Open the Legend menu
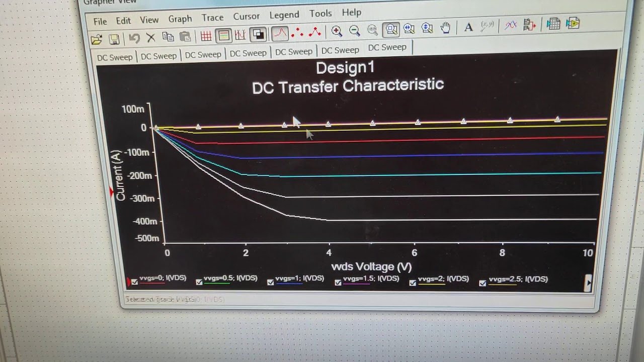Viewport: 644px width, 362px height. pyautogui.click(x=284, y=15)
